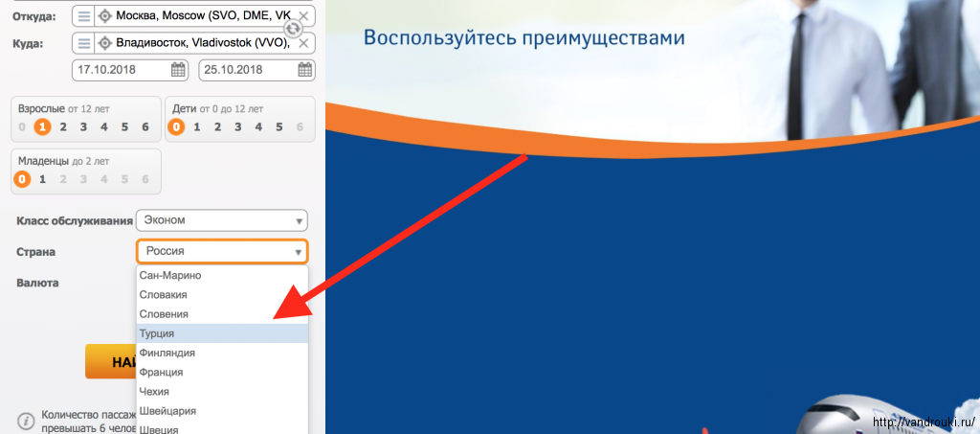Click the location target icon in the Куда field
Screen dimensions: 980x434
coord(105,43)
